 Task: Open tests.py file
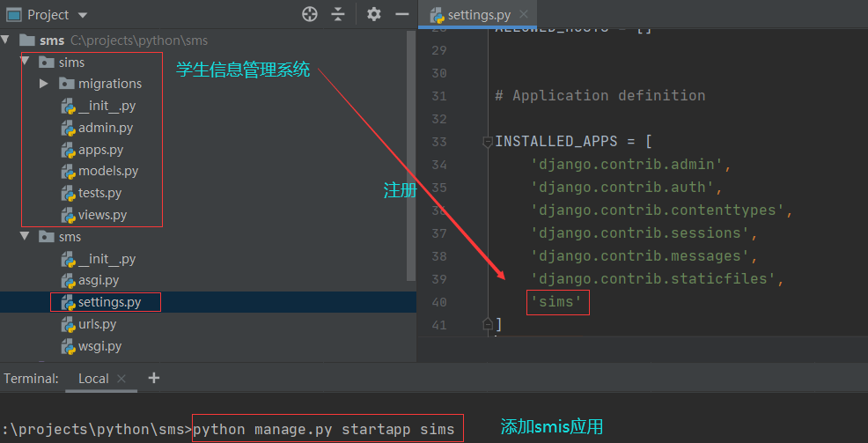coord(99,193)
